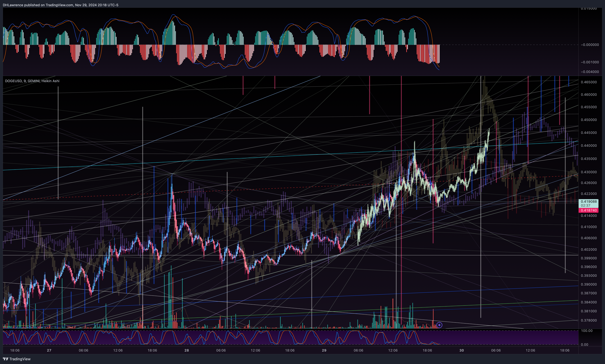Click the purple circular event marker icon
This screenshot has height=364, width=605.
pos(439,325)
